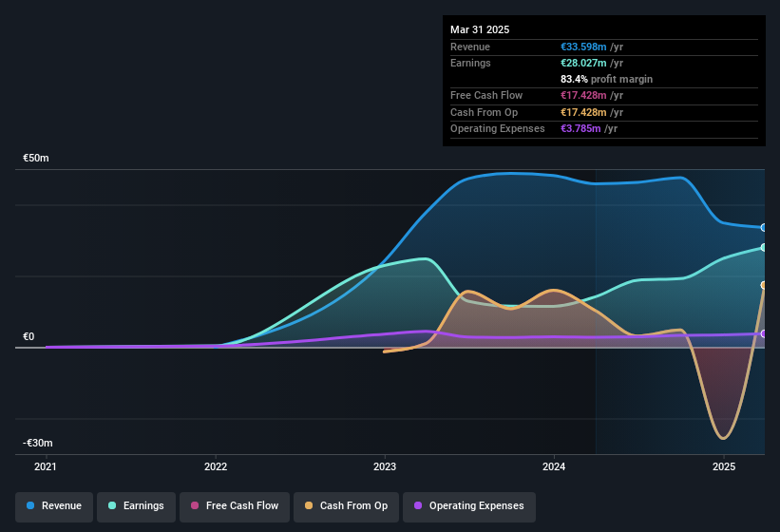Click the €0 y-axis label

point(29,336)
